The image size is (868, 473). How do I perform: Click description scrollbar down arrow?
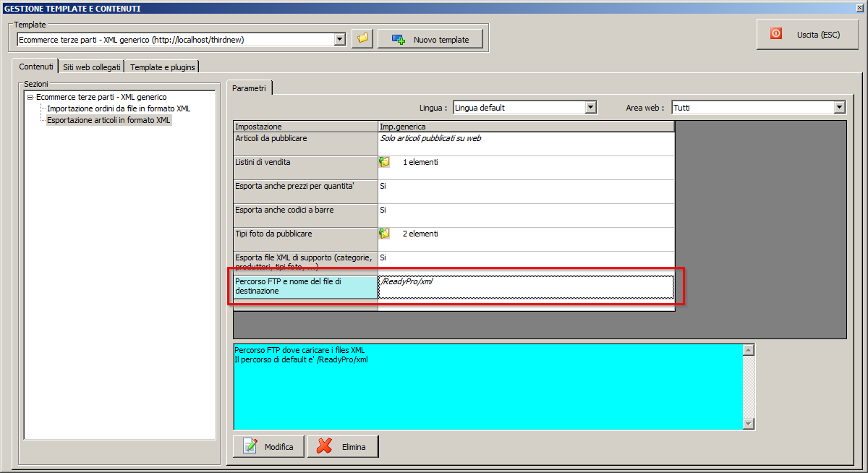pyautogui.click(x=749, y=424)
